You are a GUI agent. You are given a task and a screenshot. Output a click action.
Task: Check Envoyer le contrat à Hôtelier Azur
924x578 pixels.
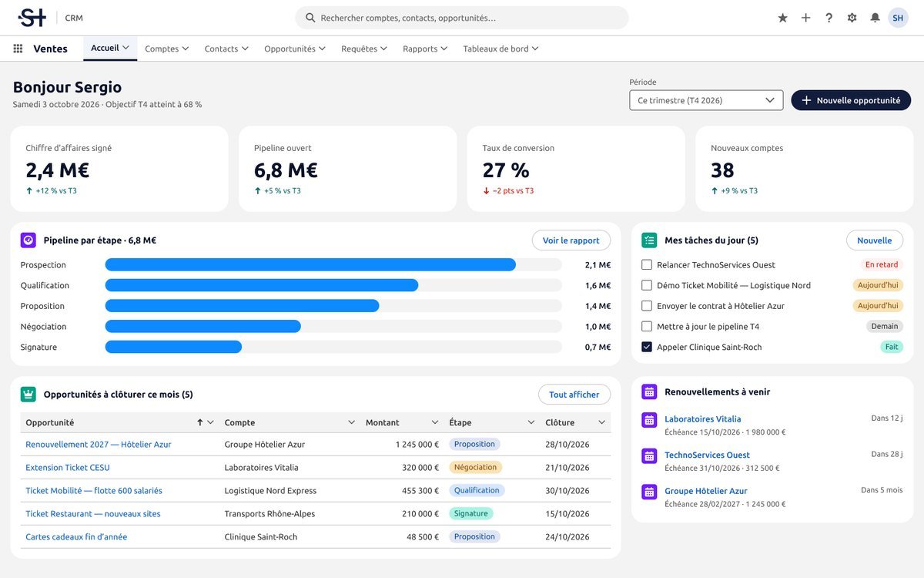pyautogui.click(x=647, y=306)
